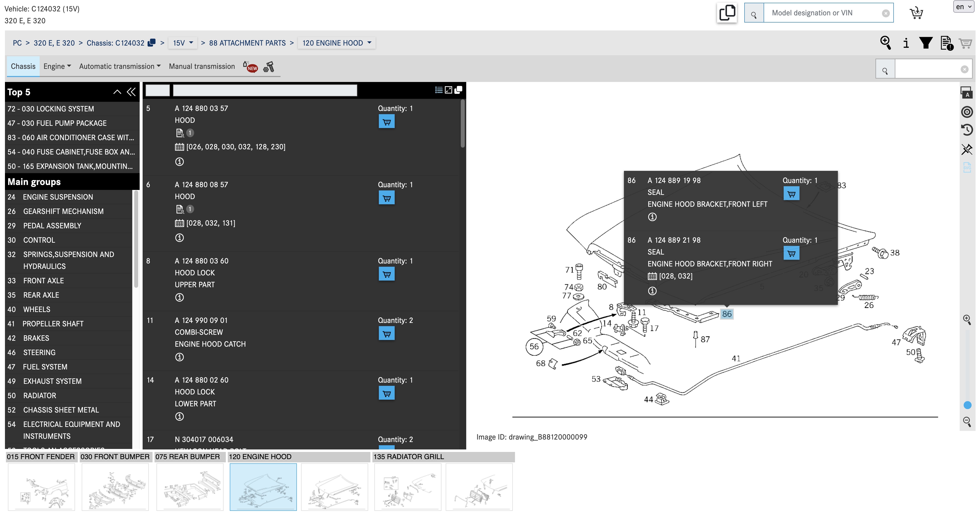Add seal A 124 889 19 98 to cart
Screen dimensions: 980x522
pyautogui.click(x=791, y=194)
